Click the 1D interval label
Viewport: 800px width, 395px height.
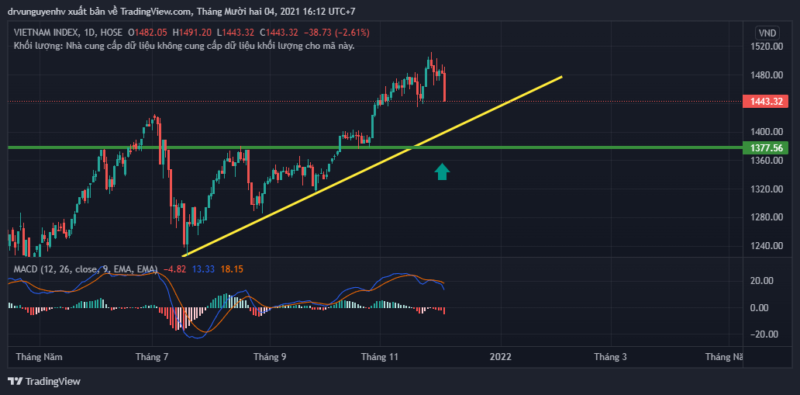(88, 33)
